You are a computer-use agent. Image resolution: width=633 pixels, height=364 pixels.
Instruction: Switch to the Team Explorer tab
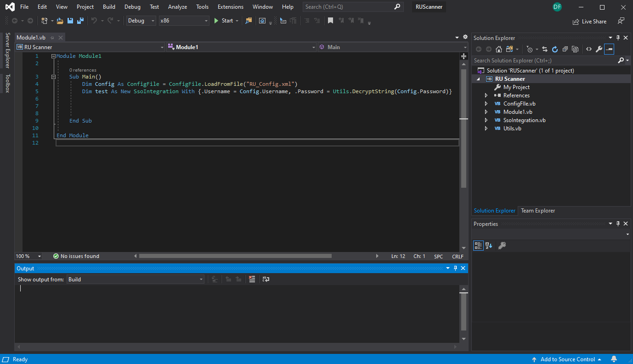[537, 211]
